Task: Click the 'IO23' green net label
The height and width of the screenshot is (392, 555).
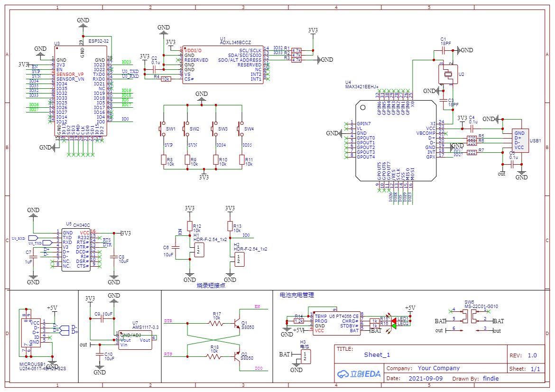Action: [126, 62]
